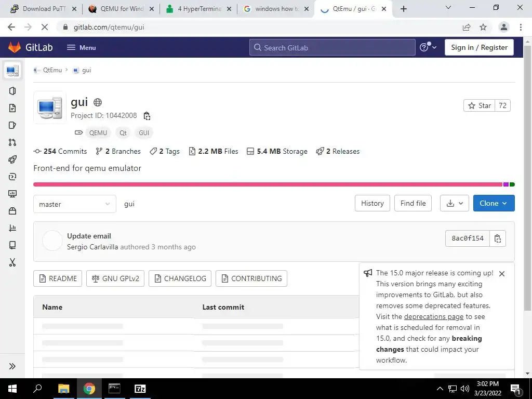Open a new Chrome tab
Image resolution: width=532 pixels, height=399 pixels.
click(403, 9)
